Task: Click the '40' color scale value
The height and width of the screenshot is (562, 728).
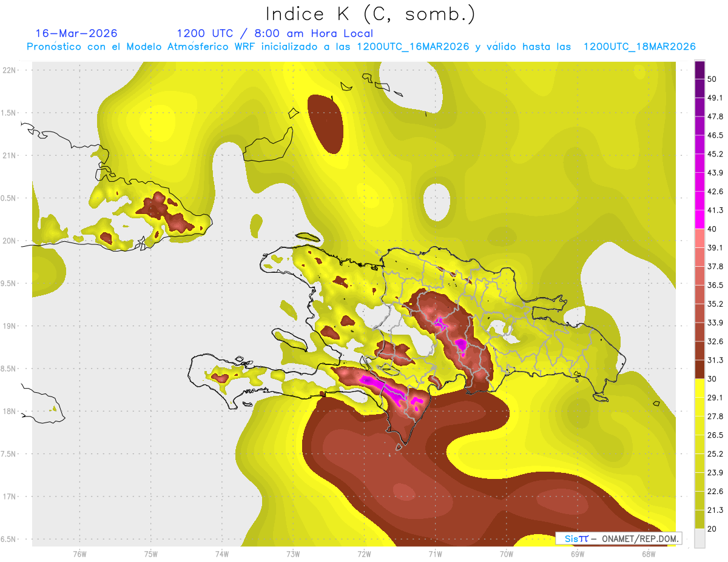Action: point(713,229)
